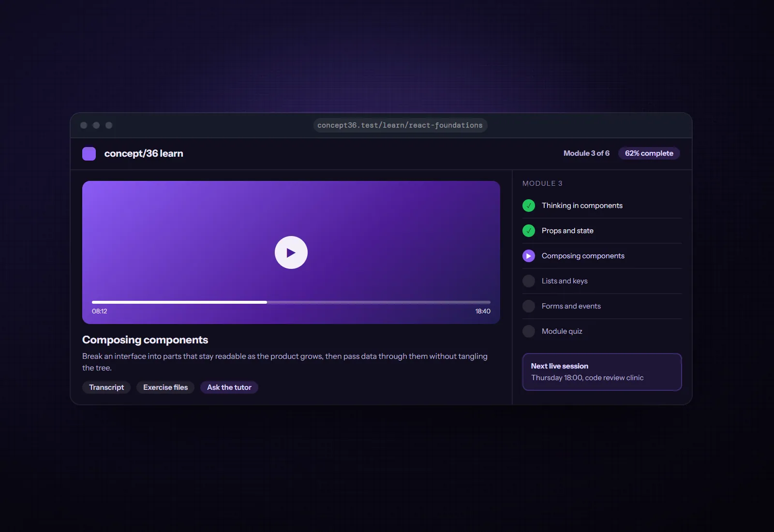The width and height of the screenshot is (774, 532).
Task: Click the video progress bar
Action: [x=291, y=302]
